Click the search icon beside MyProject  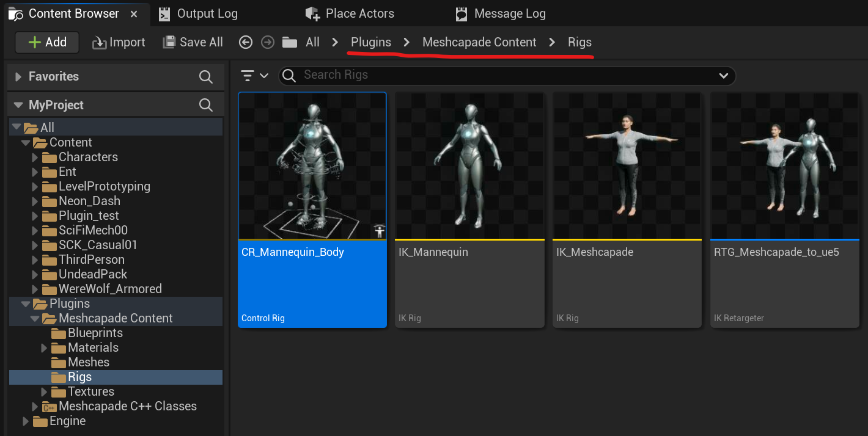click(x=206, y=105)
